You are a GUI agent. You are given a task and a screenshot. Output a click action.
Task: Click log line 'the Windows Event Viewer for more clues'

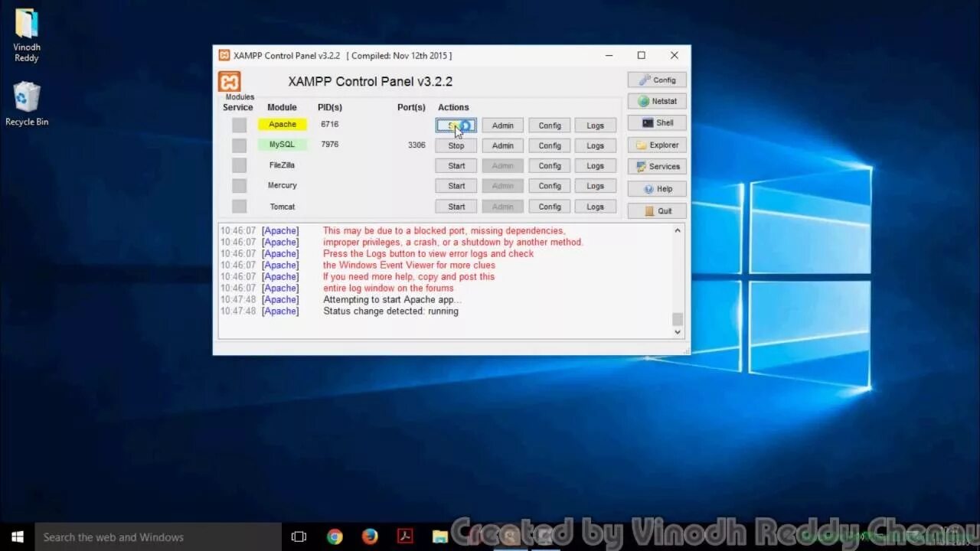(x=409, y=266)
